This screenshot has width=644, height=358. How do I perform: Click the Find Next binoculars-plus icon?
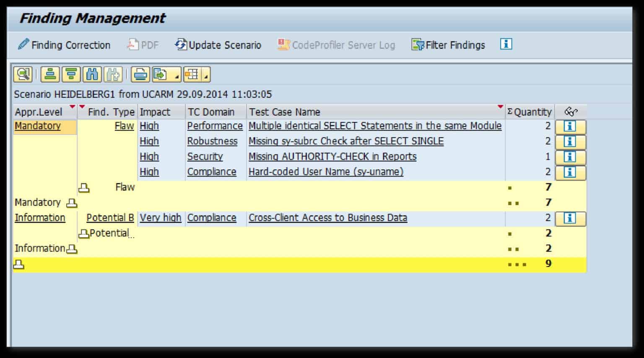click(112, 75)
